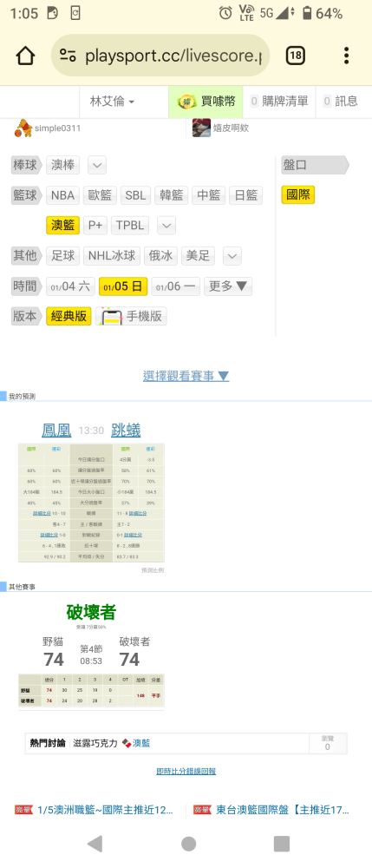The image size is (372, 868).
Task: Tap the 買噱幣 coin icon
Action: point(186,102)
